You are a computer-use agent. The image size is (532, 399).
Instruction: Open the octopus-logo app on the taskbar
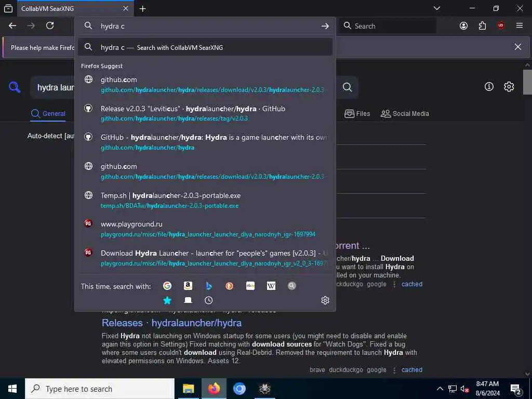point(264,389)
